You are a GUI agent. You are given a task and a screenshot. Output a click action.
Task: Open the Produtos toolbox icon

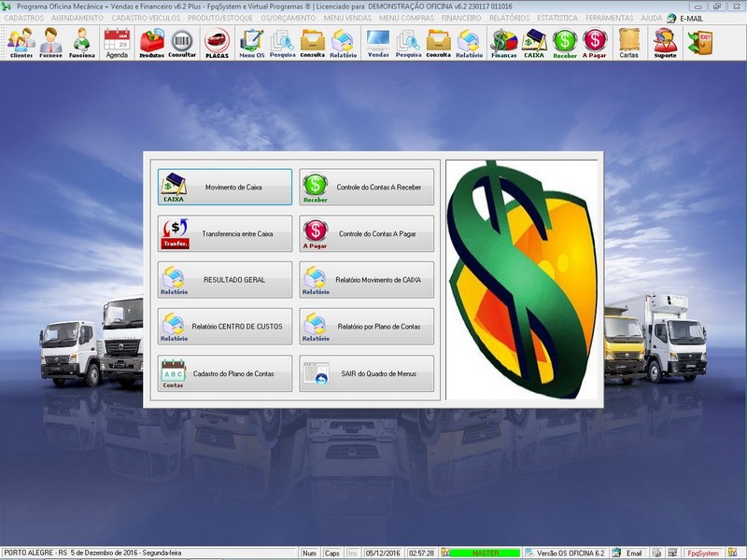point(151,43)
